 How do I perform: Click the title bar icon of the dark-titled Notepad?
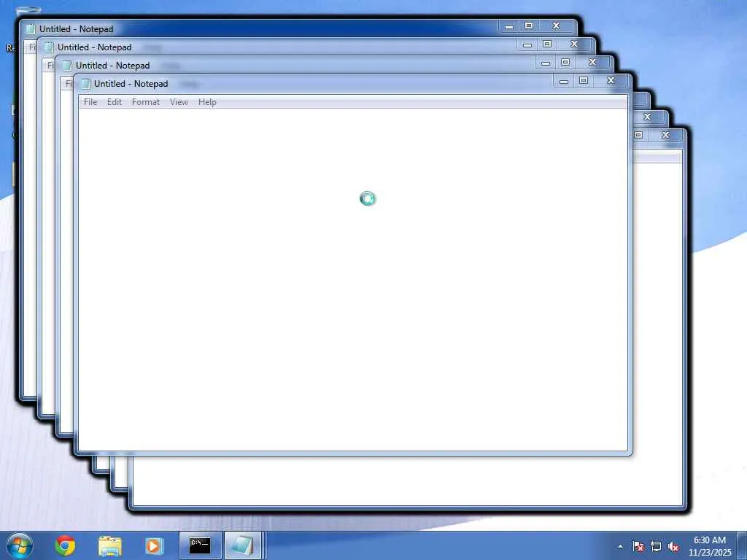pos(31,29)
